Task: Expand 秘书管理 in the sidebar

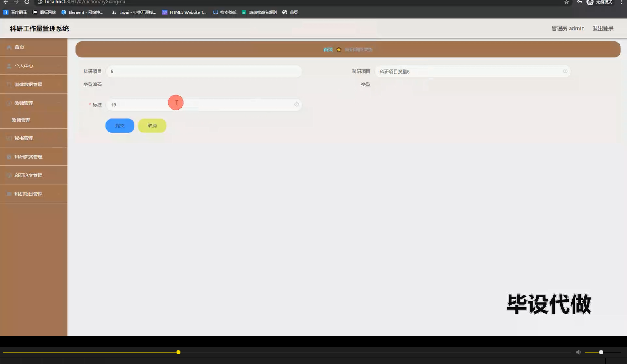Action: [34, 138]
